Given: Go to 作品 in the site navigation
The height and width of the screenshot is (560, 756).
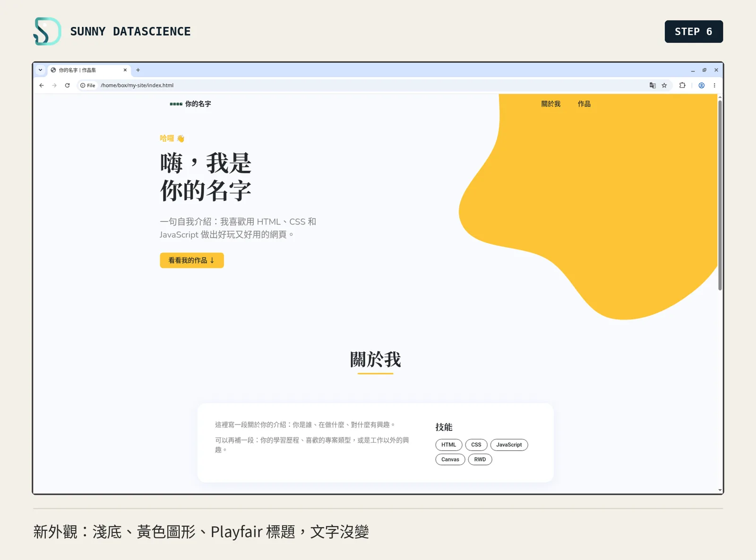Looking at the screenshot, I should pyautogui.click(x=584, y=104).
